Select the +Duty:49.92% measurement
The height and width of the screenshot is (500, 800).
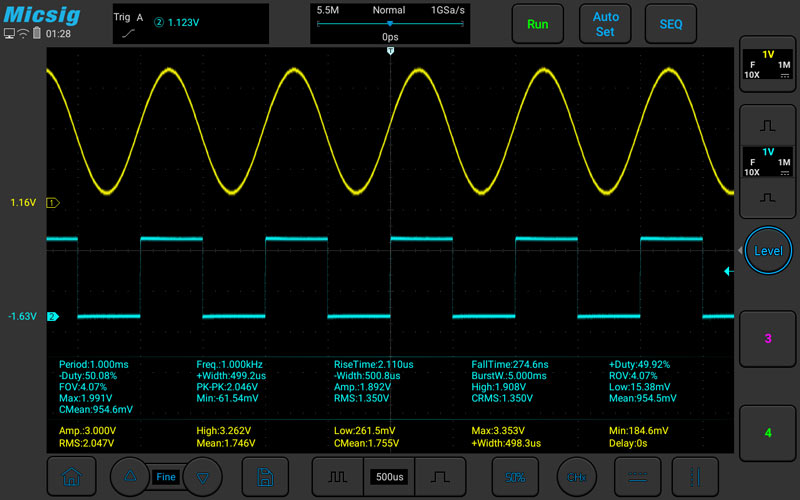pyautogui.click(x=639, y=364)
